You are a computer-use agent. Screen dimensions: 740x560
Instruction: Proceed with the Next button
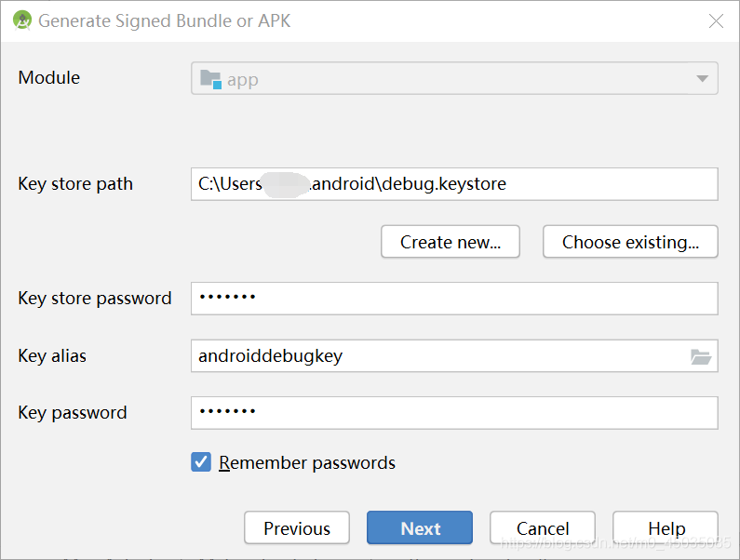tap(420, 528)
